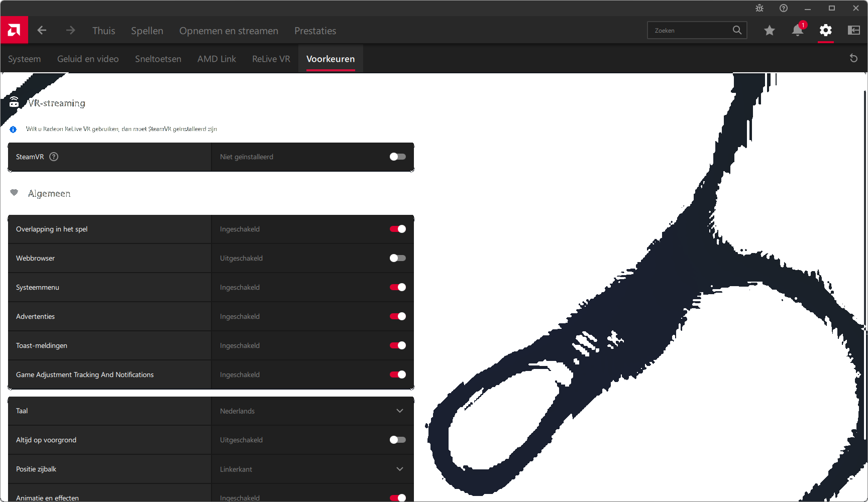Viewport: 868px width, 502px height.
Task: Toggle the sidebar panel icon
Action: pyautogui.click(x=853, y=31)
